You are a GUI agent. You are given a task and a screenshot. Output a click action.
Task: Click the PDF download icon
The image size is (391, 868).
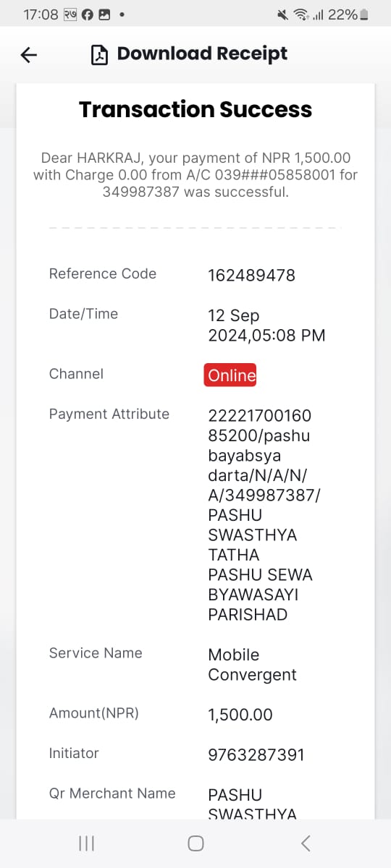click(x=99, y=54)
